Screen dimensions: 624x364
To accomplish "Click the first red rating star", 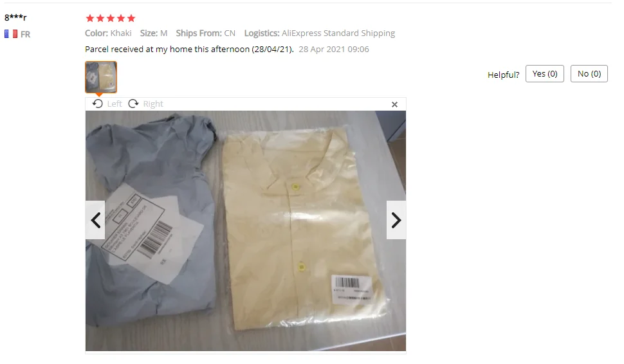I will pyautogui.click(x=90, y=18).
